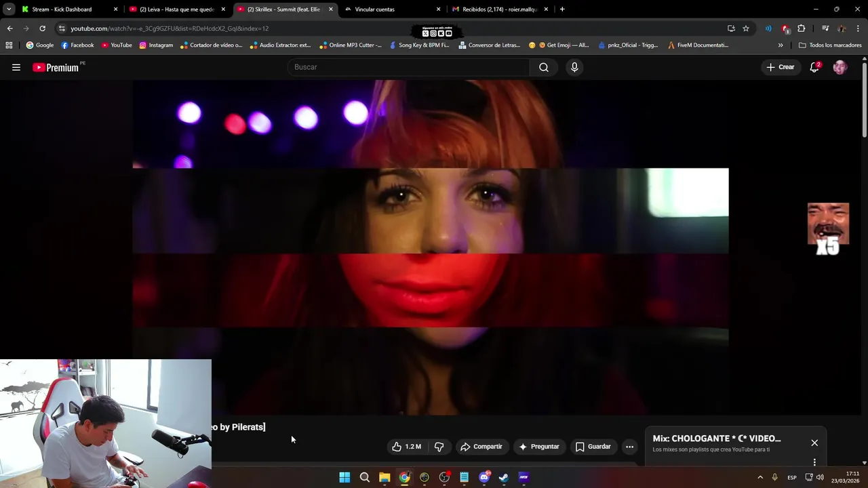Open the YouTube bookmark

(117, 45)
